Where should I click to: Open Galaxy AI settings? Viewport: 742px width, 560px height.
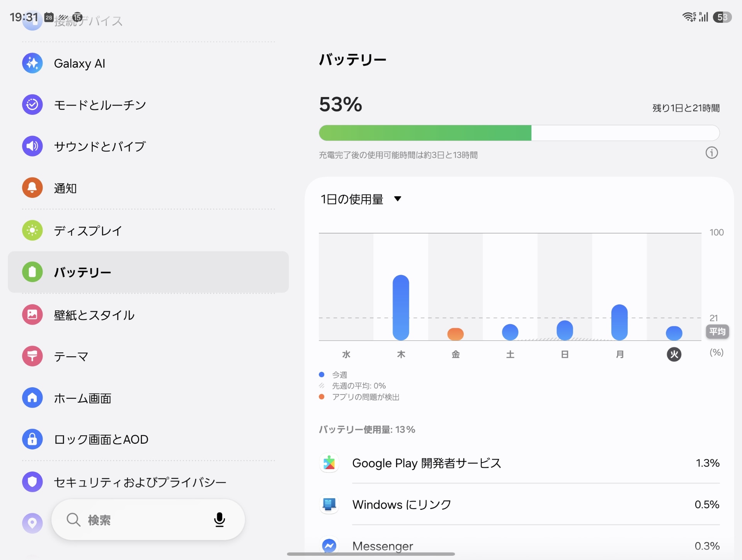148,63
